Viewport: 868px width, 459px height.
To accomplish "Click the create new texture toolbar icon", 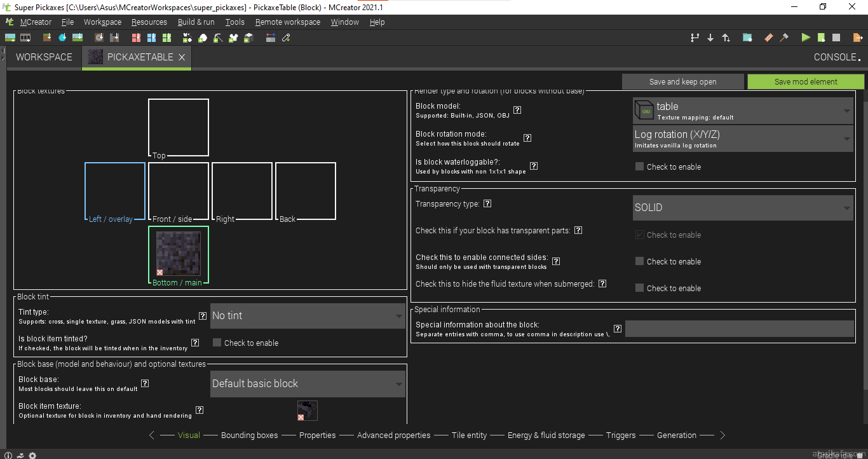I will coord(10,38).
